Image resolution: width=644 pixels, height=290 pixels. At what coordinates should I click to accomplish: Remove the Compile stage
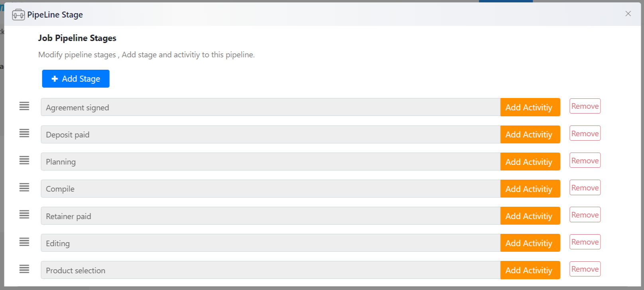click(585, 188)
